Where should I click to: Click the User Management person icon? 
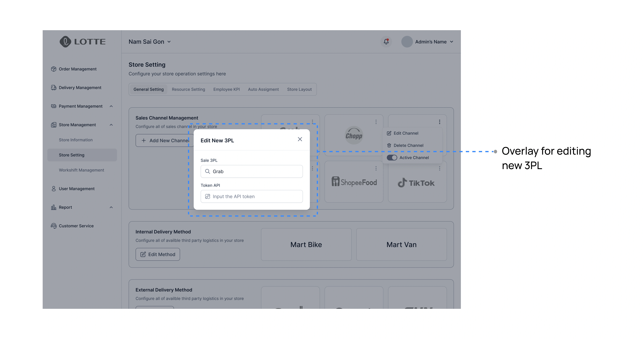(x=54, y=189)
